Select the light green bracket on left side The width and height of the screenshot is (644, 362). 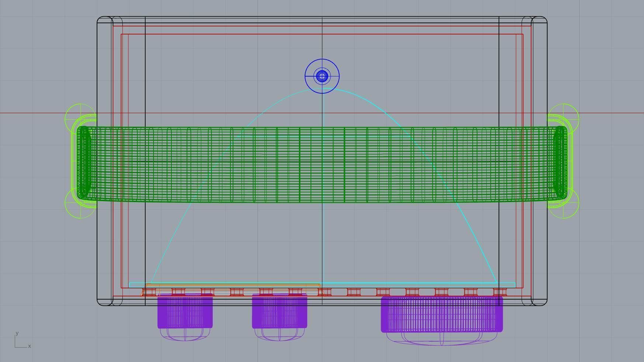coord(80,161)
